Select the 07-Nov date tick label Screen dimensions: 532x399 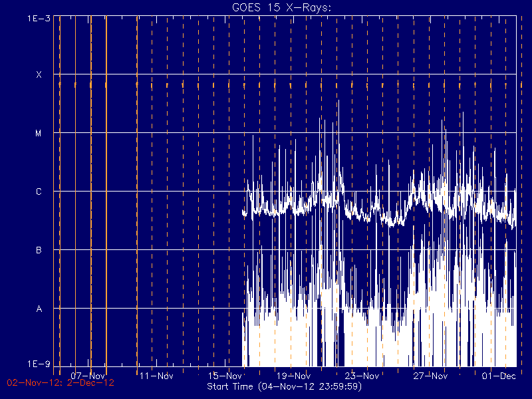88,376
